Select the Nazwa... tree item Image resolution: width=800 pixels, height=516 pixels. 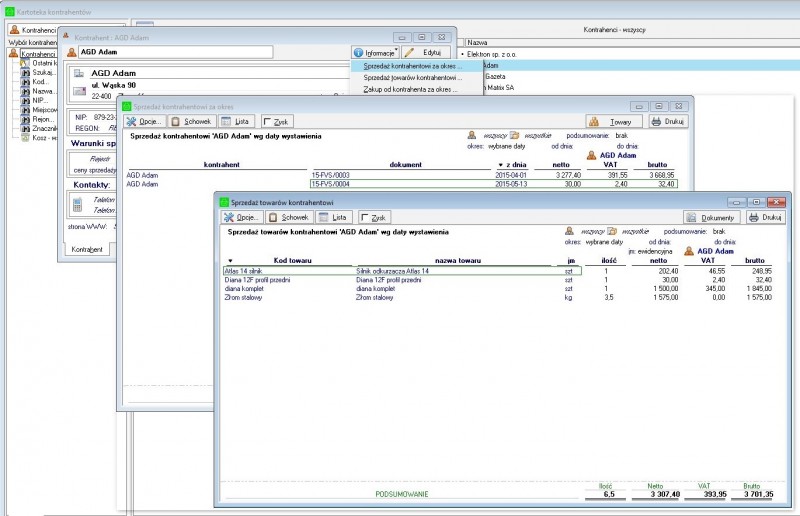(x=43, y=91)
